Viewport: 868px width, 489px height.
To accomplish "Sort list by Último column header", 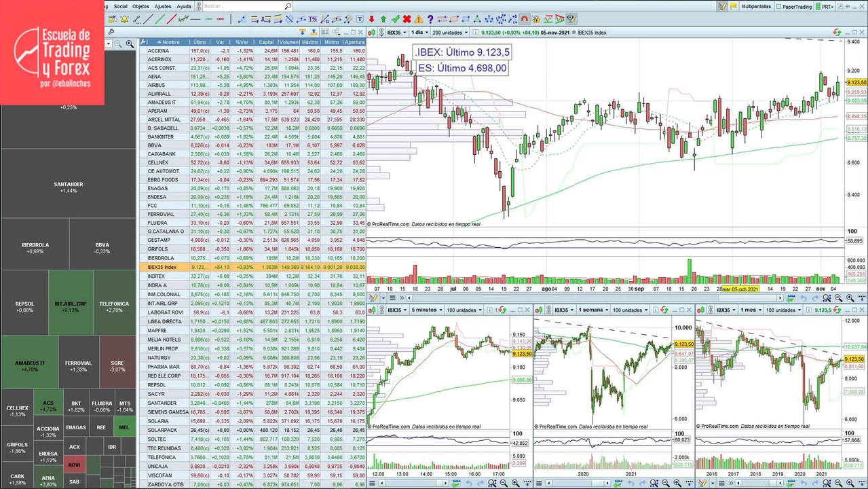I will click(x=200, y=41).
